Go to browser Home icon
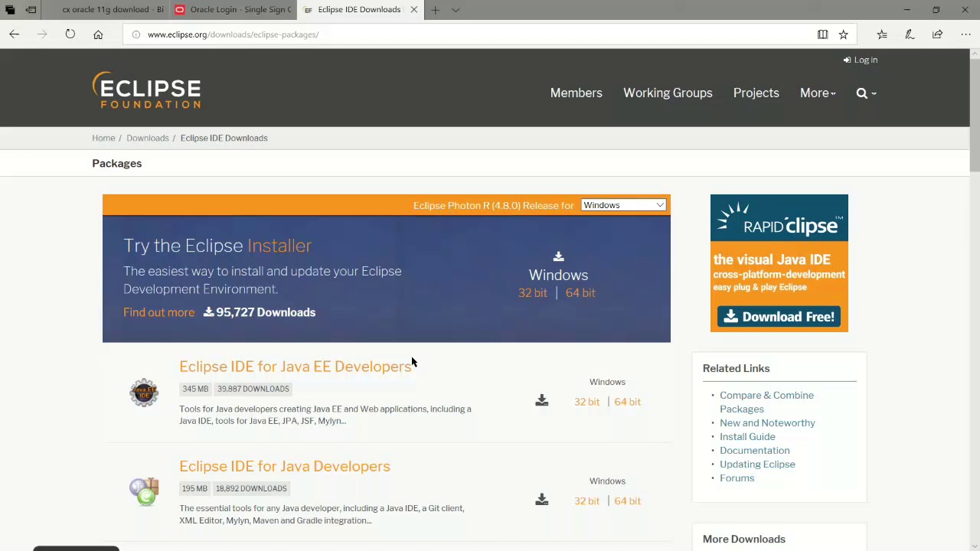This screenshot has width=980, height=551. pyautogui.click(x=98, y=34)
